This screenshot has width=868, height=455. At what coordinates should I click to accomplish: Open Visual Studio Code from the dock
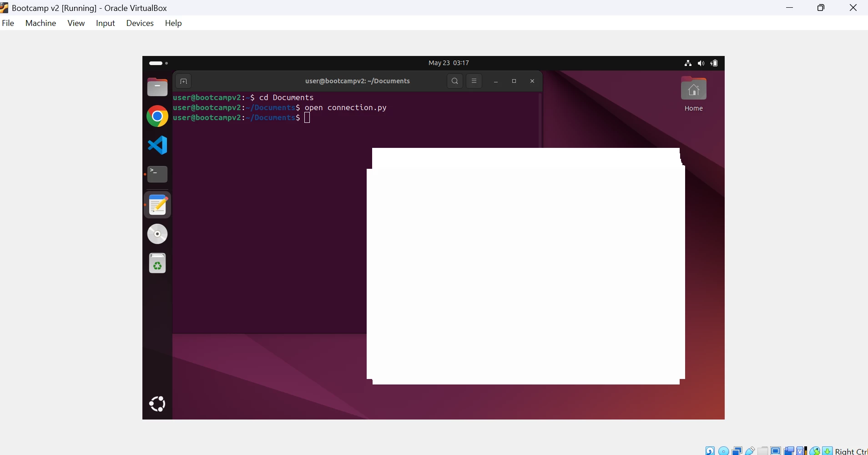(x=157, y=146)
